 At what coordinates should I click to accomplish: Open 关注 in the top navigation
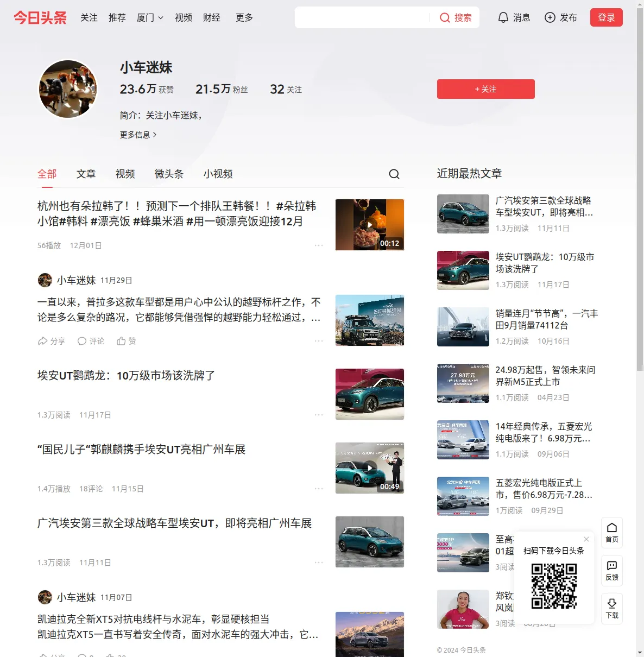pos(89,18)
